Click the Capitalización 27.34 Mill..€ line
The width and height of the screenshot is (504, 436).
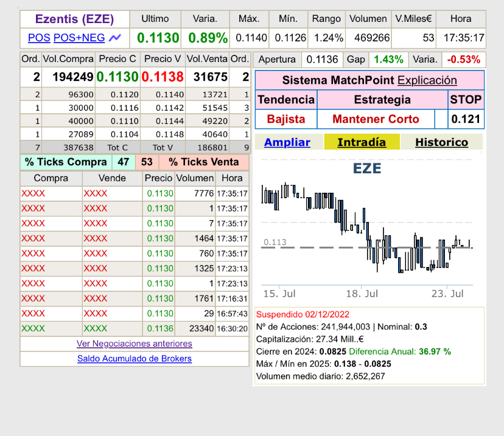coord(310,339)
